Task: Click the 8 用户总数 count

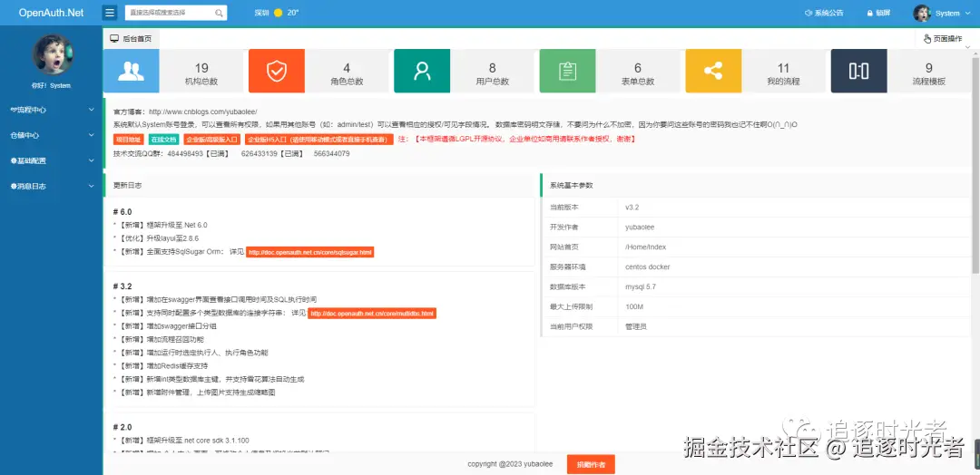Action: pyautogui.click(x=493, y=68)
